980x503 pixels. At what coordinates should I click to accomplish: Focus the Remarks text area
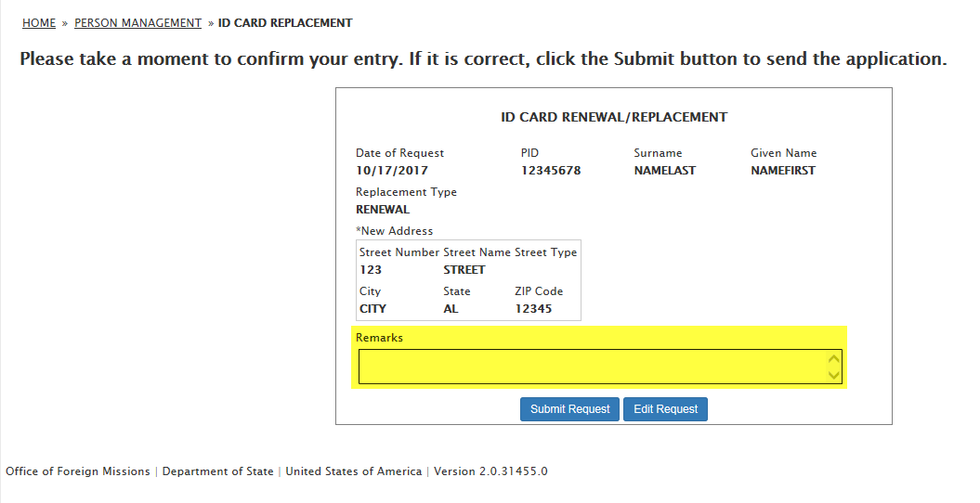tap(592, 367)
